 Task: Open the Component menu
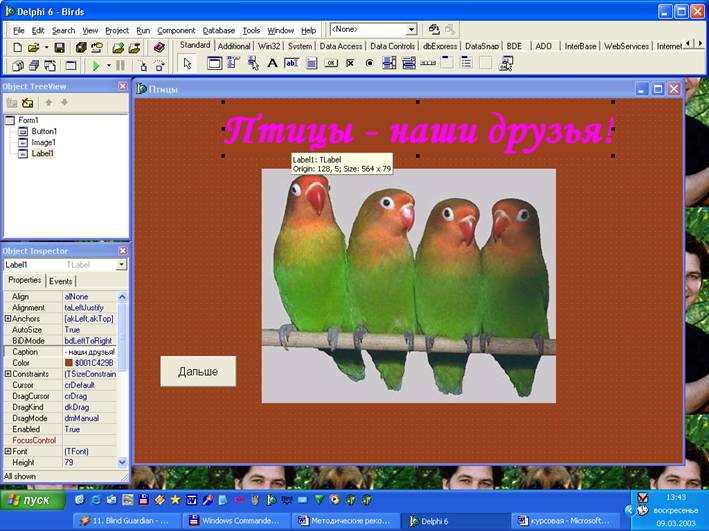[x=176, y=30]
